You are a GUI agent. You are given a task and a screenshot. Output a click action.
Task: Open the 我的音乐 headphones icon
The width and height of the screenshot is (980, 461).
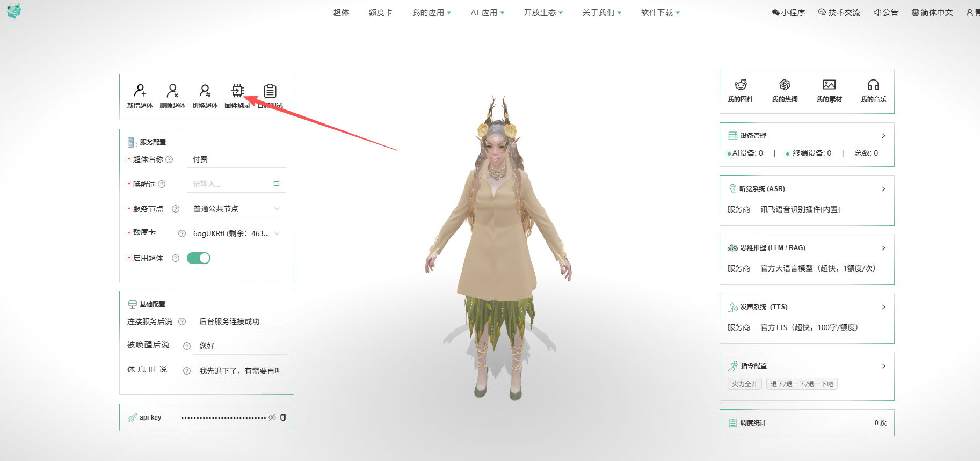coord(873,85)
